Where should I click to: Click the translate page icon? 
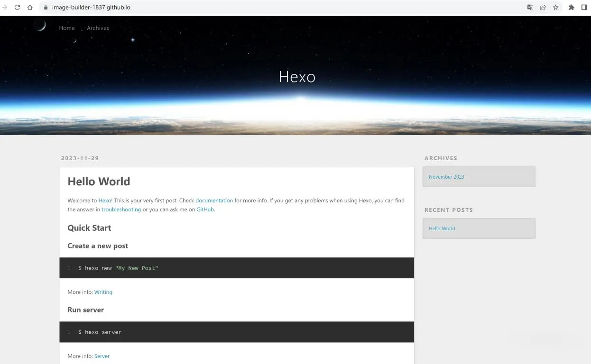(530, 8)
